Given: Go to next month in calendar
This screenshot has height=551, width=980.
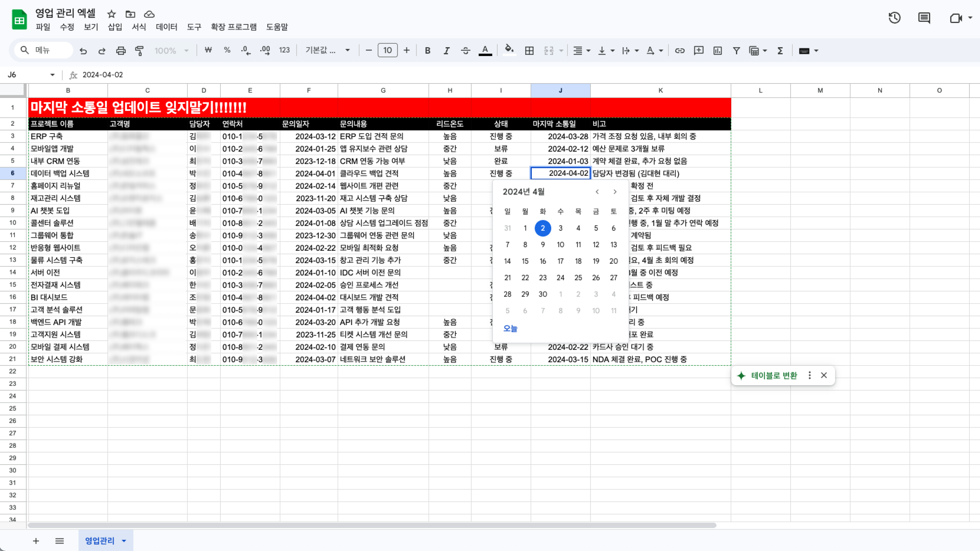Looking at the screenshot, I should point(615,192).
